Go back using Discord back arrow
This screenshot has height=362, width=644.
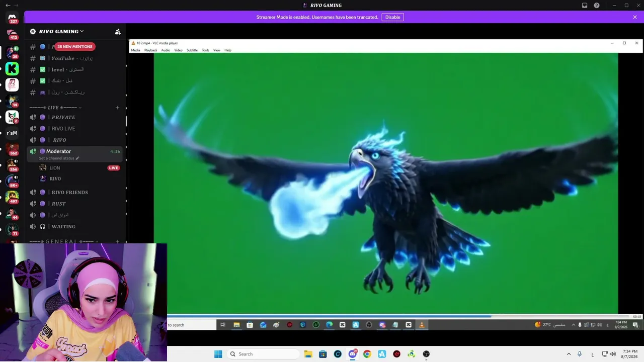[x=8, y=5]
